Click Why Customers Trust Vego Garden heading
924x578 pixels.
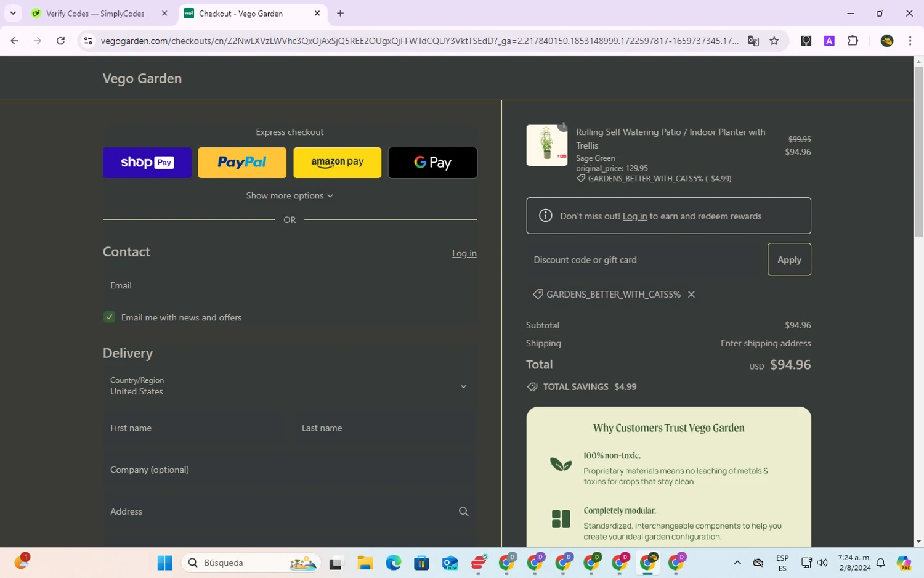pyautogui.click(x=668, y=428)
